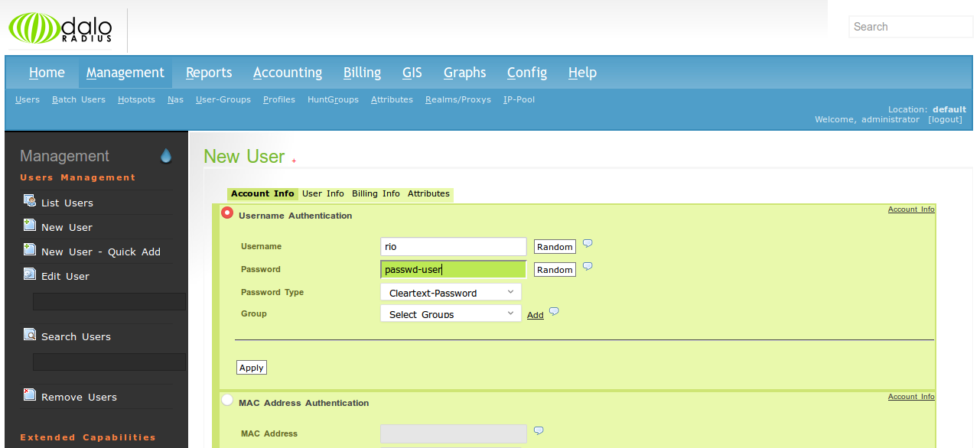Click the Add link next to Group dropdown
The width and height of the screenshot is (980, 448).
pyautogui.click(x=535, y=314)
